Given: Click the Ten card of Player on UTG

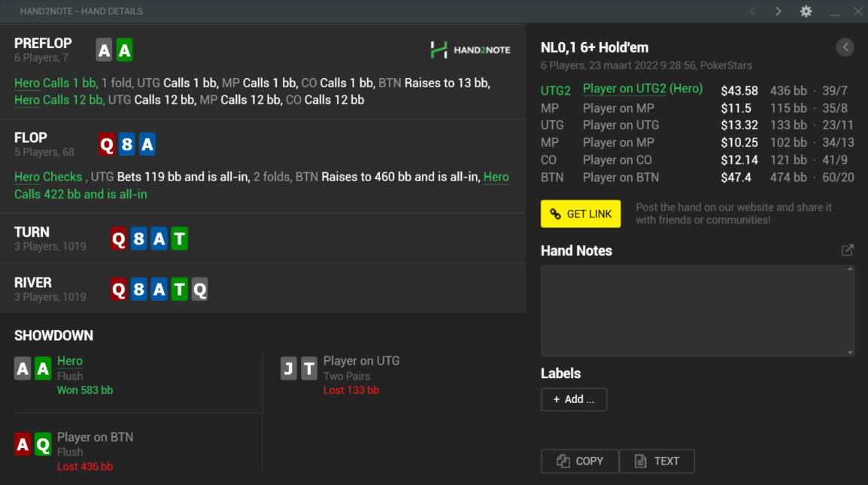Looking at the screenshot, I should click(309, 368).
